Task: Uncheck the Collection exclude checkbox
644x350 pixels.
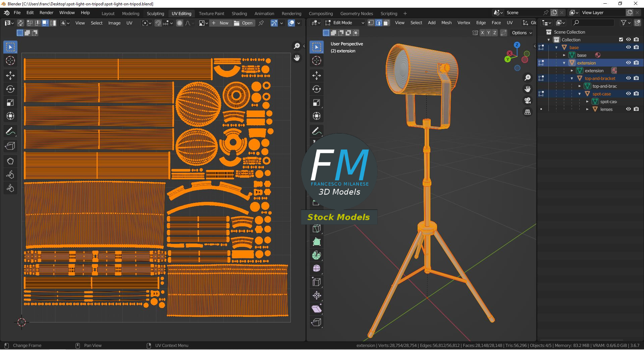Action: coord(621,40)
